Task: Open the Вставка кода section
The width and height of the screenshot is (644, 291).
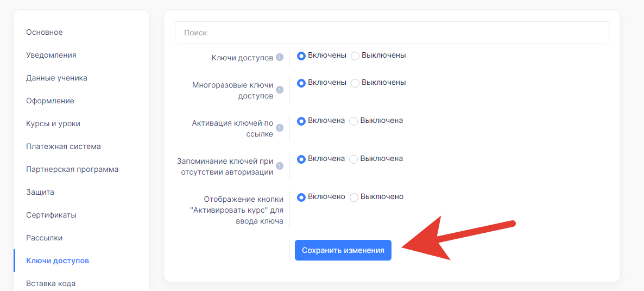Action: tap(51, 283)
